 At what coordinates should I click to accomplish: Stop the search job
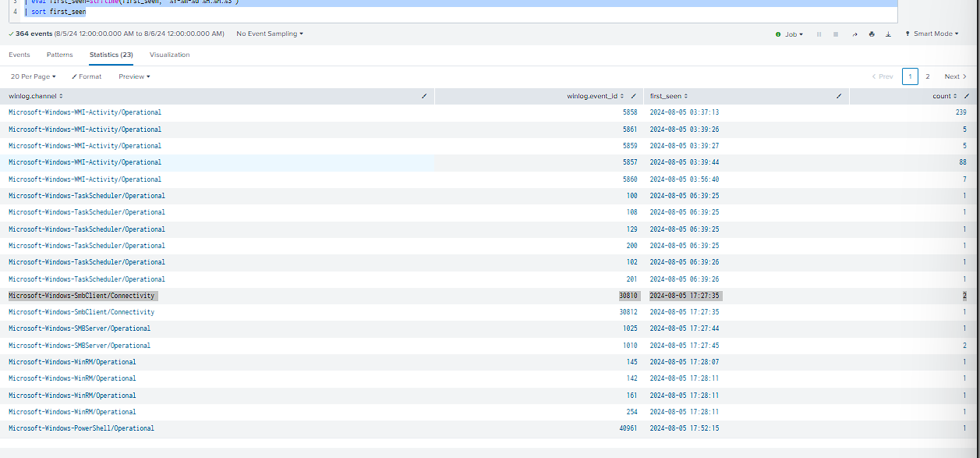[x=836, y=34]
